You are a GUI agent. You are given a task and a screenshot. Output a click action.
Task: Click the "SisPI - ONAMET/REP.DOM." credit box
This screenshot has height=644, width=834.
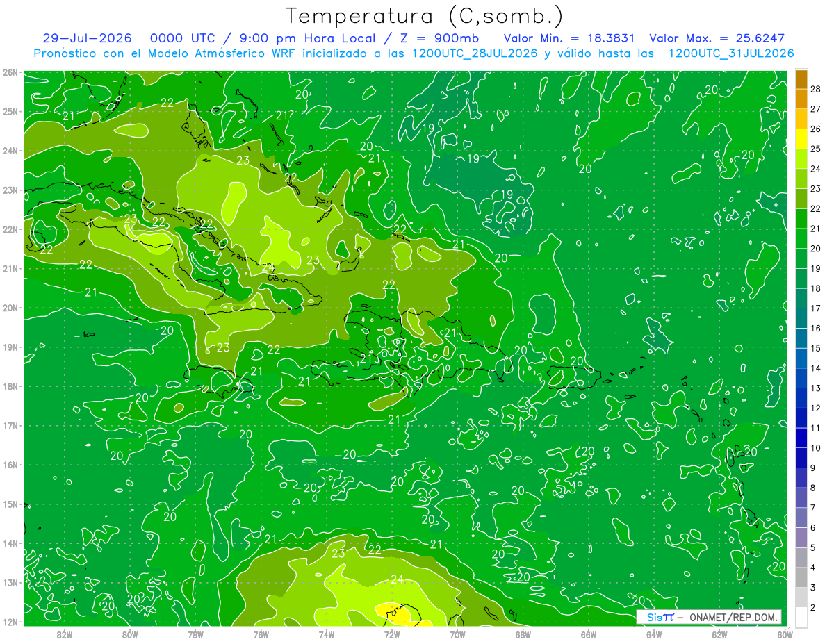[x=709, y=618]
